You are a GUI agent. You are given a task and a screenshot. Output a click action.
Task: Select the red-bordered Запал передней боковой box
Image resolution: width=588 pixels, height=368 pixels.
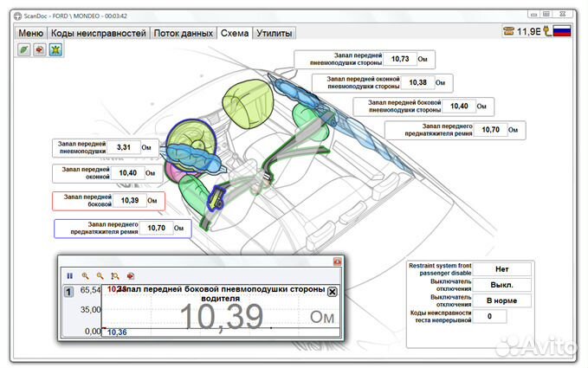click(108, 200)
